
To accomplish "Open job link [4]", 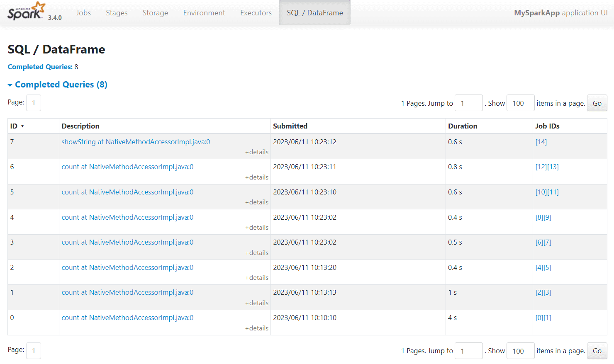I will click(539, 267).
